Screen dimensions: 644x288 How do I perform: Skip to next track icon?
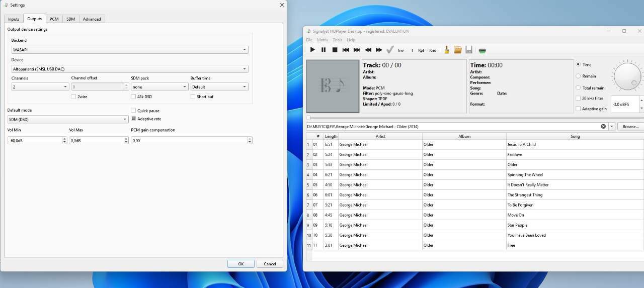click(357, 50)
